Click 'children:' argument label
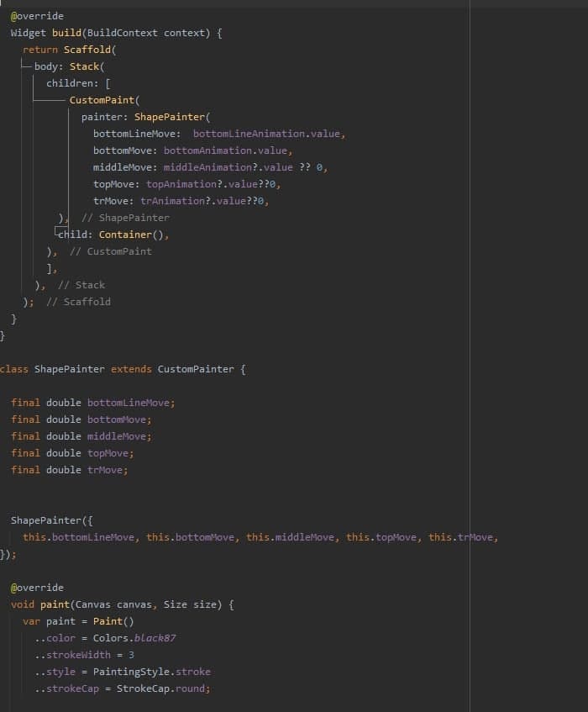The width and height of the screenshot is (588, 712). [72, 83]
